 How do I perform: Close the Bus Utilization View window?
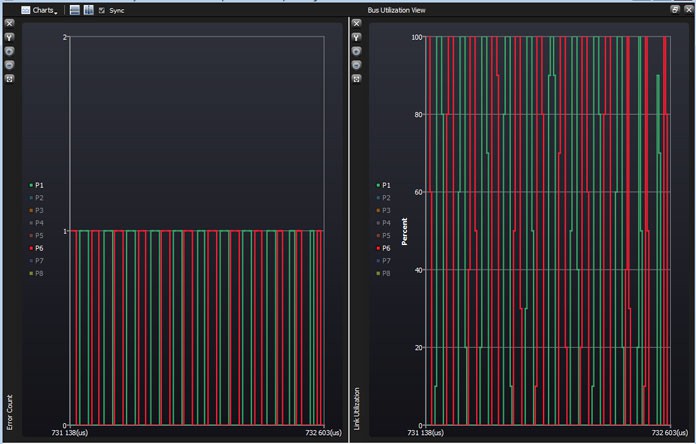click(688, 9)
